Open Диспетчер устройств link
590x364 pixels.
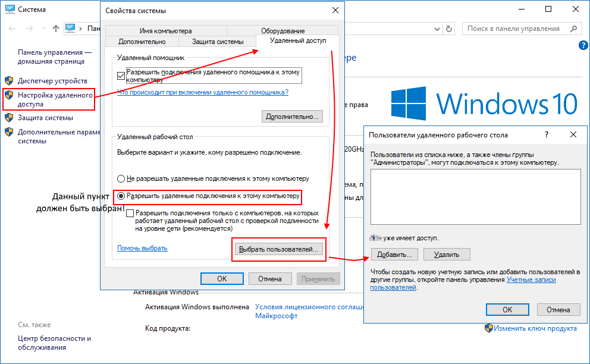(52, 80)
